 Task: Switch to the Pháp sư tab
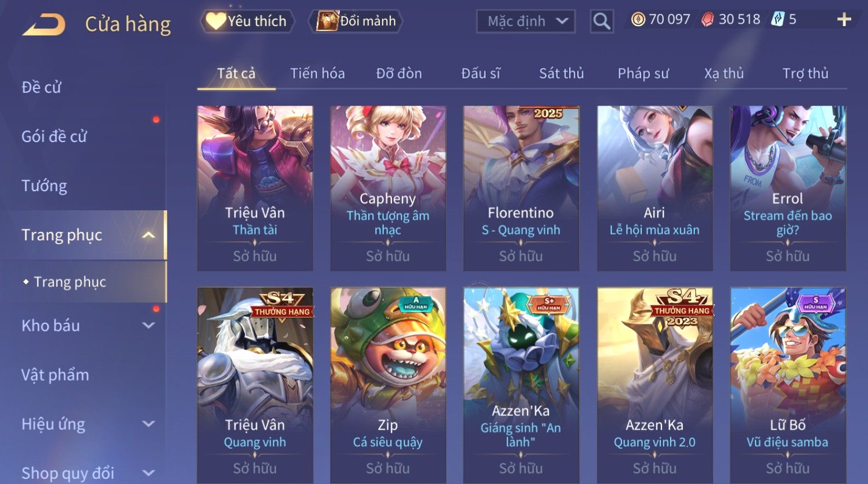(643, 73)
